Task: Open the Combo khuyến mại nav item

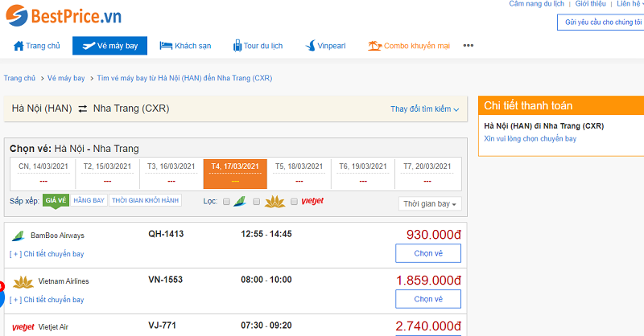Action: (x=409, y=46)
